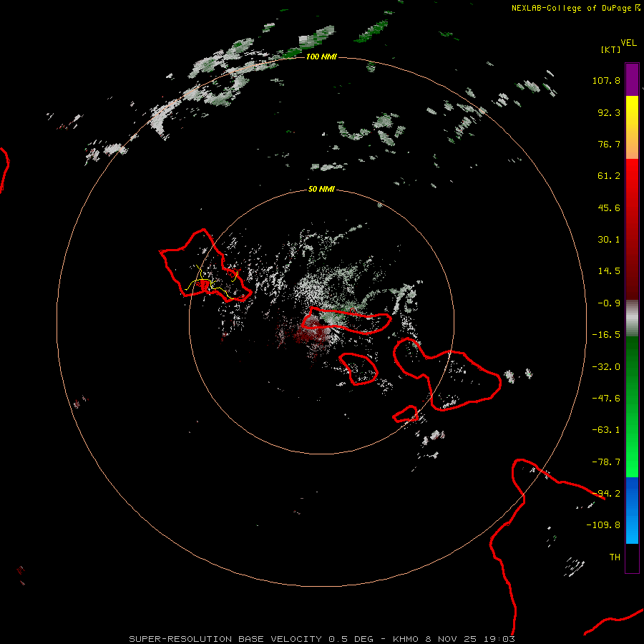Click the 107.8 legend value
The height and width of the screenshot is (644, 644).
coord(606,80)
